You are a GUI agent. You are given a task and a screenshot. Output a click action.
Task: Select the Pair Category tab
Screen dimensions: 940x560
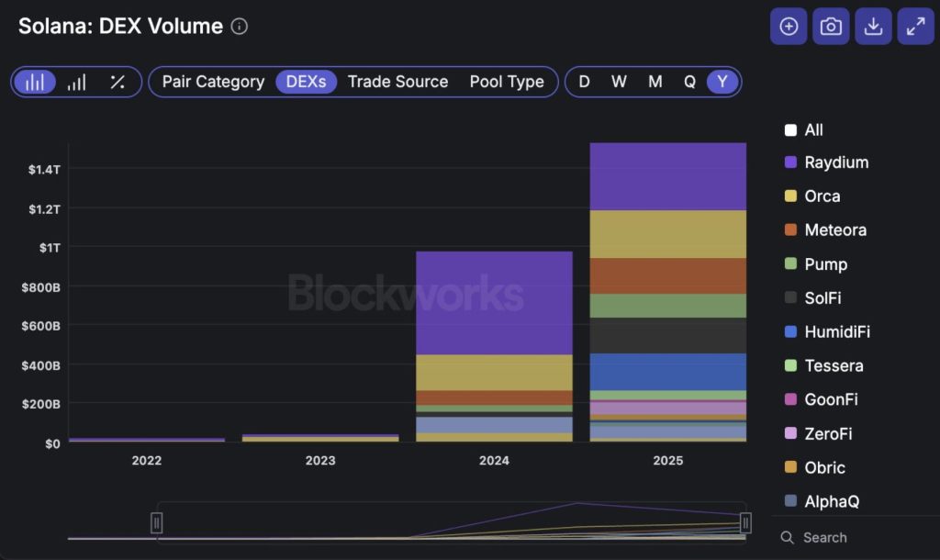[x=213, y=82]
